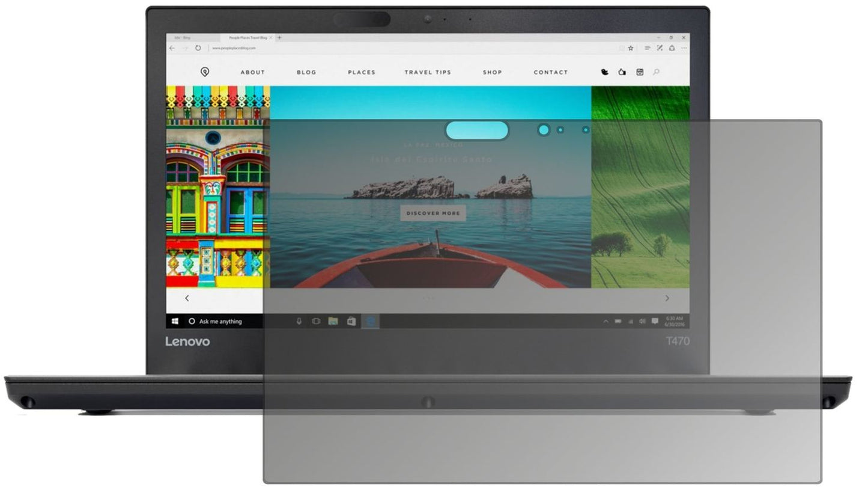Screen dimensions: 868x487
Task: Show previous slide with left chevron
Action: click(x=187, y=298)
